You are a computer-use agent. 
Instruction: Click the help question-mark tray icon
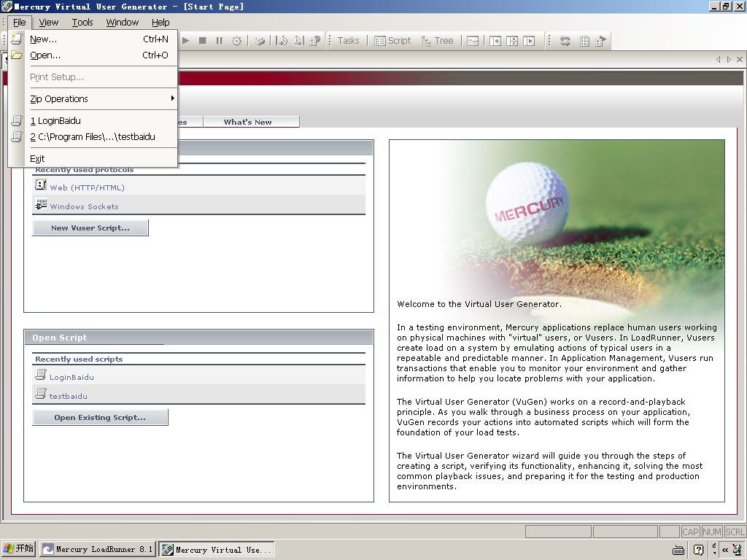click(x=698, y=550)
